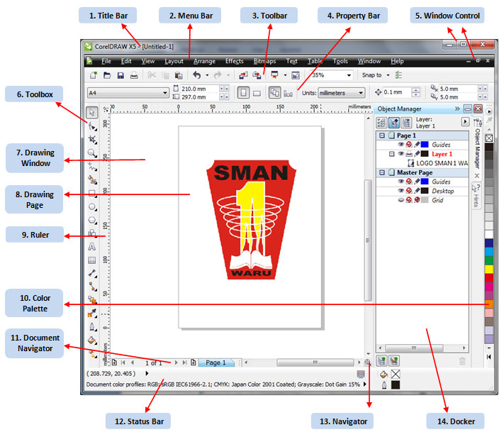
Task: Toggle Edit Across Layers button
Action: pyautogui.click(x=394, y=123)
